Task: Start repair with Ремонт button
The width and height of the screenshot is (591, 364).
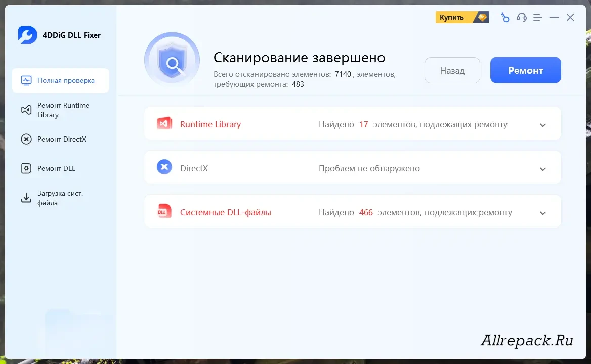Action: [x=525, y=70]
